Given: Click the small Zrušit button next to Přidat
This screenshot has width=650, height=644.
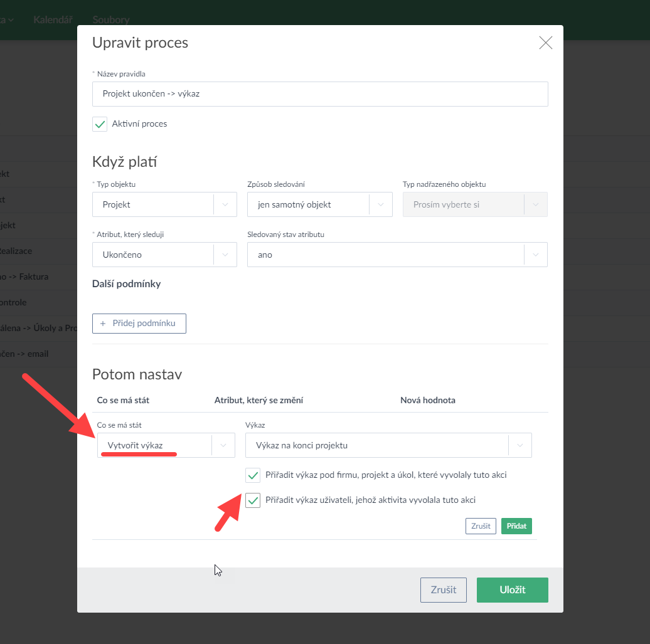Looking at the screenshot, I should pyautogui.click(x=481, y=526).
